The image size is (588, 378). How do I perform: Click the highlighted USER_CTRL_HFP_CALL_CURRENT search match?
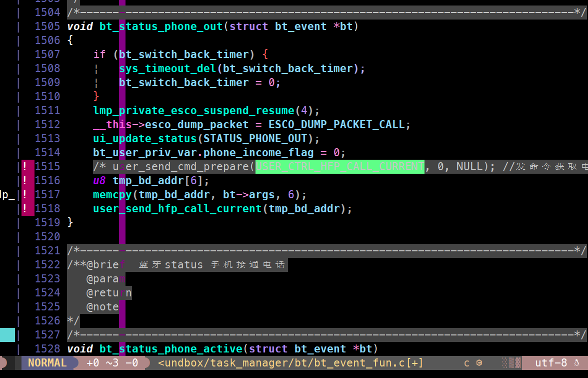pos(340,167)
